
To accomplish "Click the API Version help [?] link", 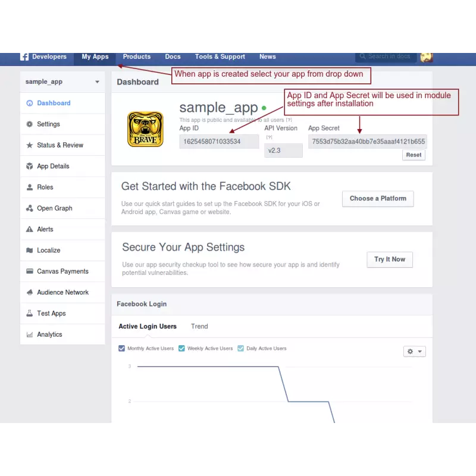I will pos(270,137).
